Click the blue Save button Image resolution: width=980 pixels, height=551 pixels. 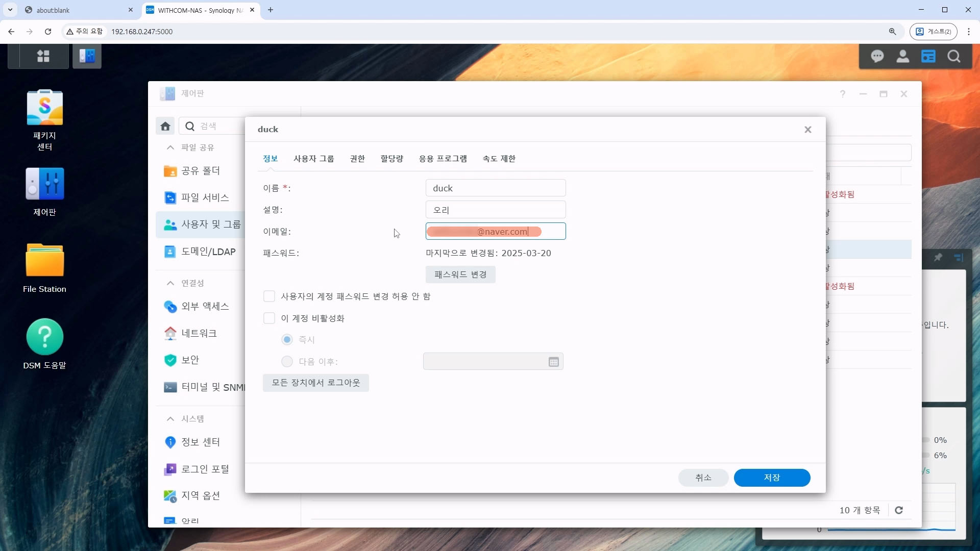[771, 478]
